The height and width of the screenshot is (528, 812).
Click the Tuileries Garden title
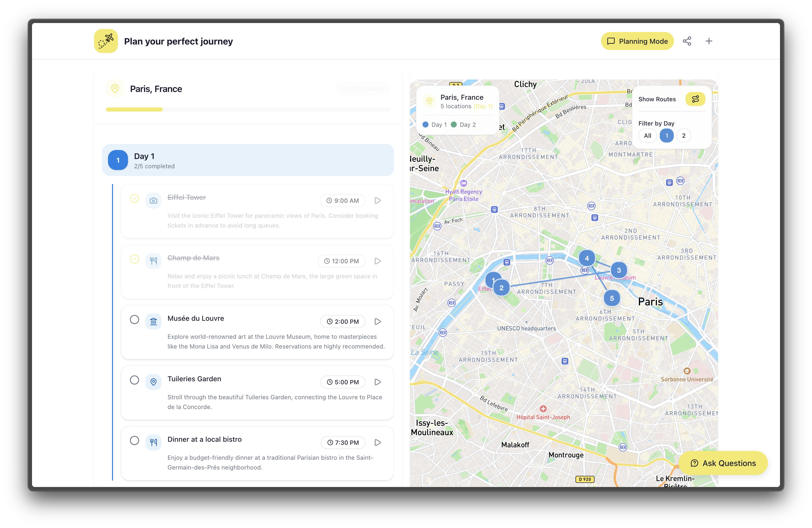click(x=194, y=378)
